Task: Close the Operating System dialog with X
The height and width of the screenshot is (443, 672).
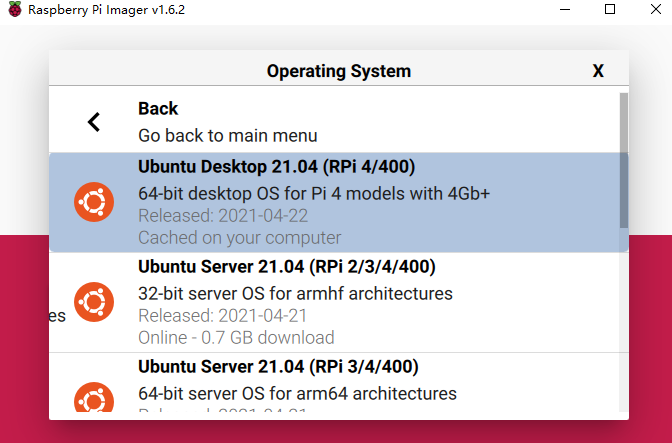Action: (x=598, y=71)
